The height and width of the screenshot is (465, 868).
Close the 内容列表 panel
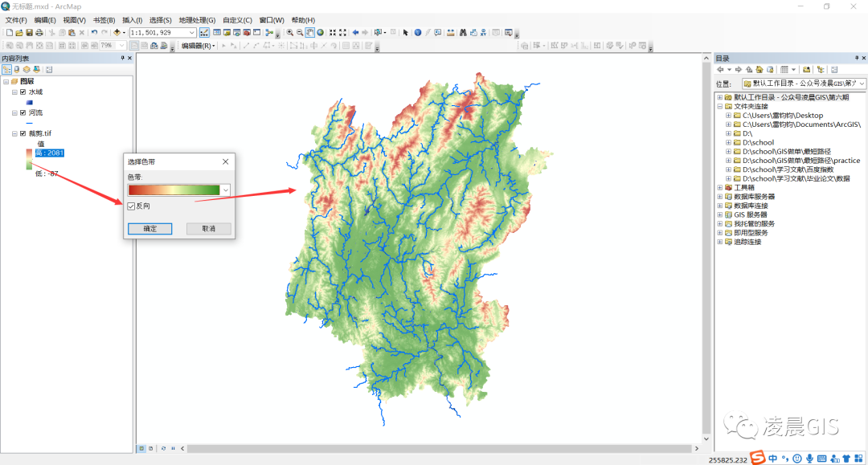130,58
